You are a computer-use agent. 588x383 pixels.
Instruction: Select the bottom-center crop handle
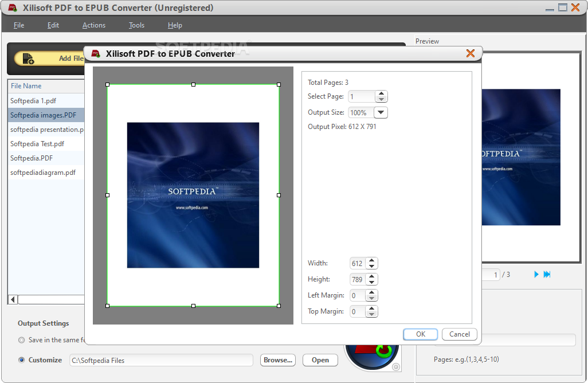pos(193,306)
